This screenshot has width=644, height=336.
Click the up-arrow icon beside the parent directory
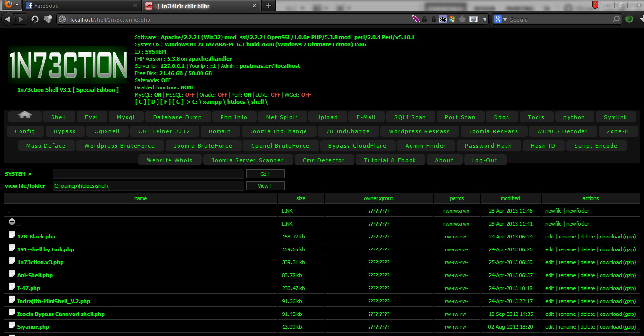(x=11, y=221)
